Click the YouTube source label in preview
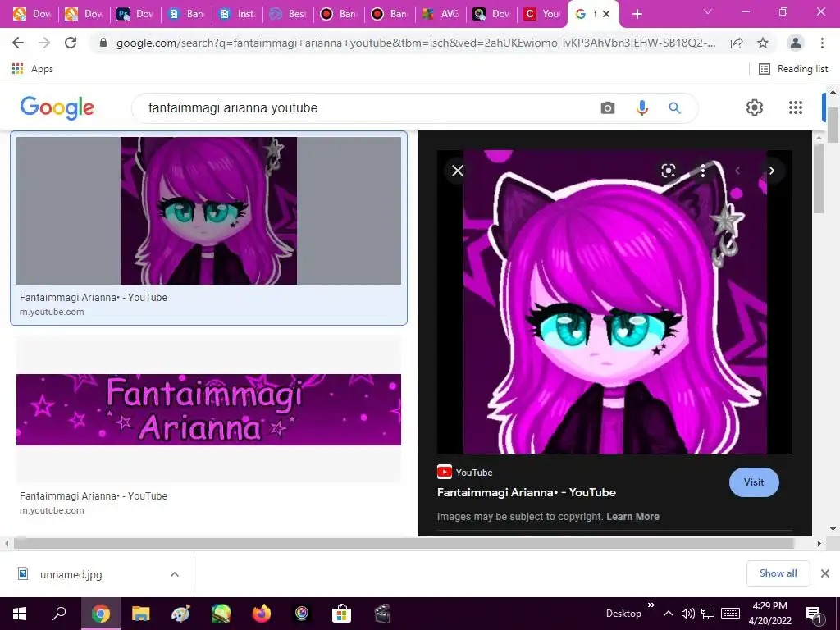This screenshot has width=840, height=630. coord(464,472)
